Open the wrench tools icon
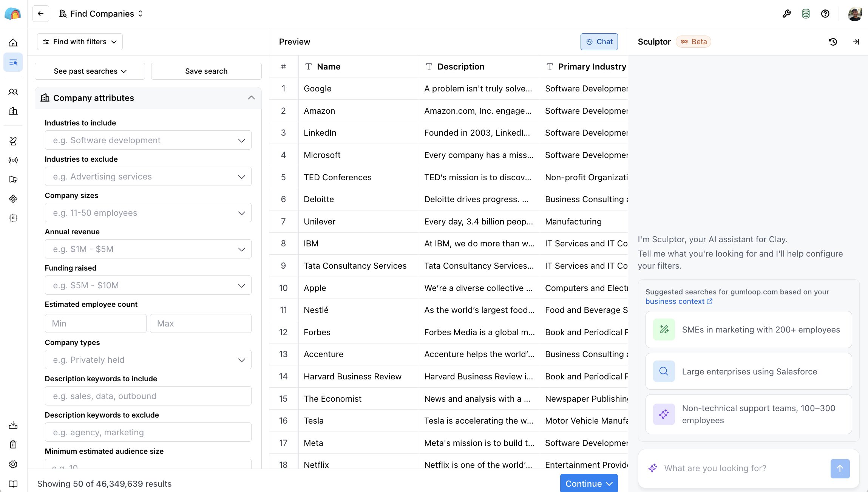This screenshot has width=868, height=492. coord(786,14)
